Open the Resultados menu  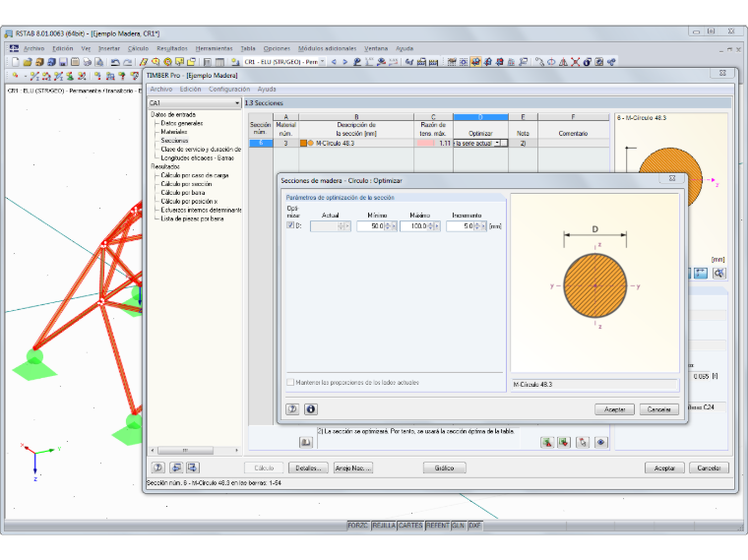(x=172, y=48)
